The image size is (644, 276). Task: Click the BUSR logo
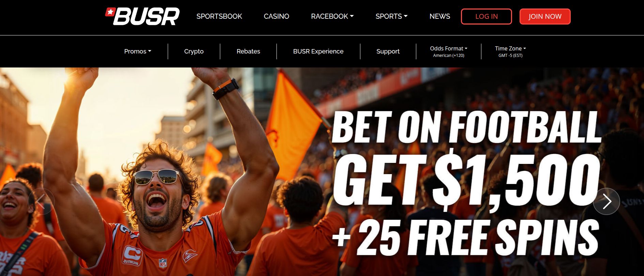(x=143, y=16)
